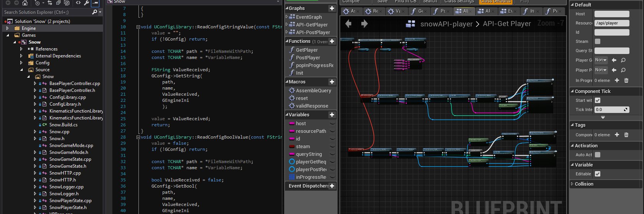This screenshot has width=644, height=214.
Task: Toggle visibility eye for queryString variable
Action: pos(333,154)
